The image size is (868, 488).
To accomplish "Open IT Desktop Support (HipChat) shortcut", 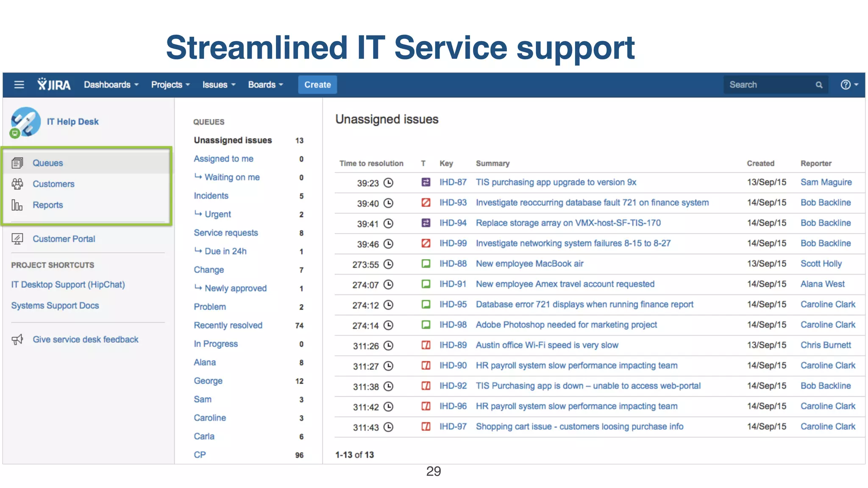I will [68, 285].
